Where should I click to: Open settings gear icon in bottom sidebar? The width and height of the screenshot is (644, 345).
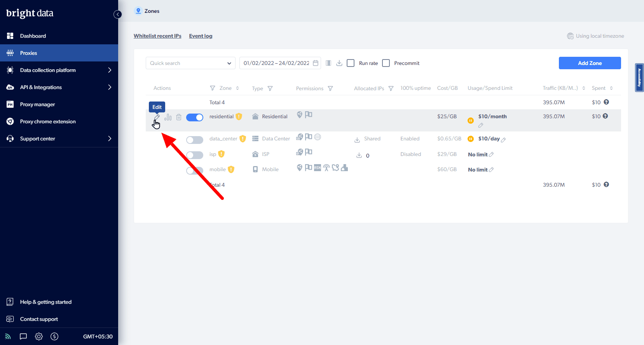click(x=39, y=336)
